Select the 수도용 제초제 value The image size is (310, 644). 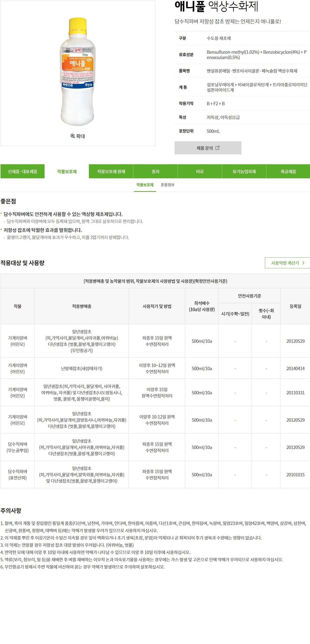pos(219,38)
